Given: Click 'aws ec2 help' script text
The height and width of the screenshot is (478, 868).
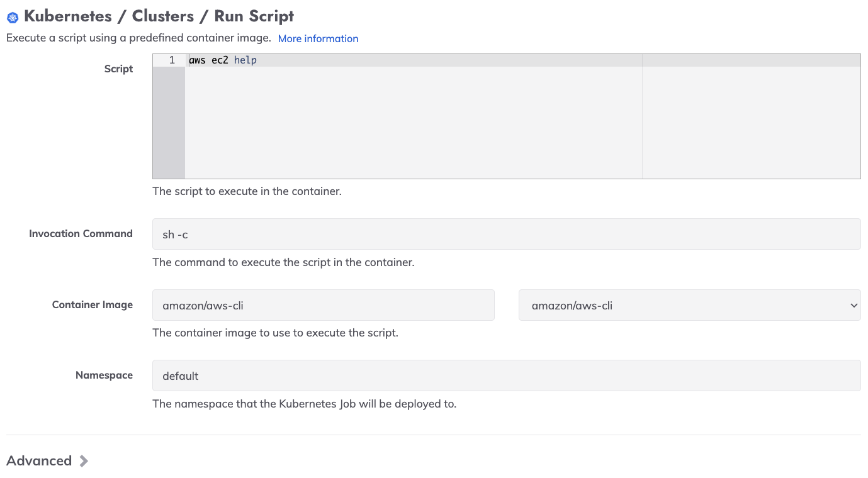Looking at the screenshot, I should pos(223,60).
